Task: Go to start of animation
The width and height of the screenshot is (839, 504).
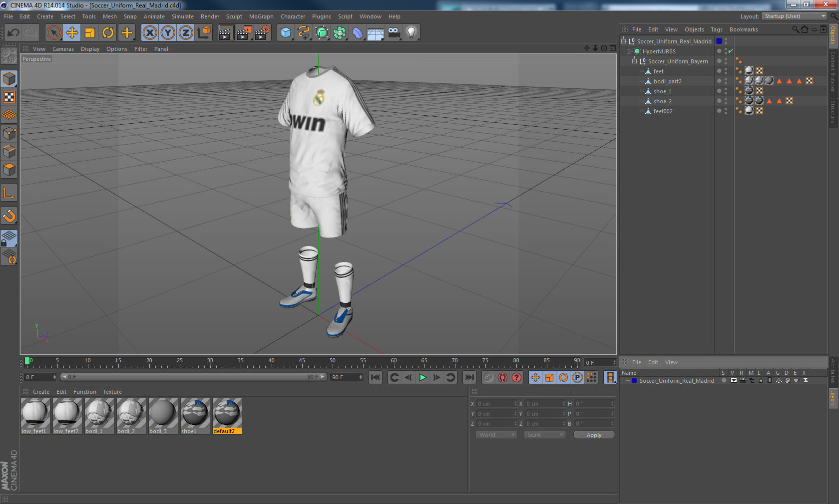Action: coord(376,377)
